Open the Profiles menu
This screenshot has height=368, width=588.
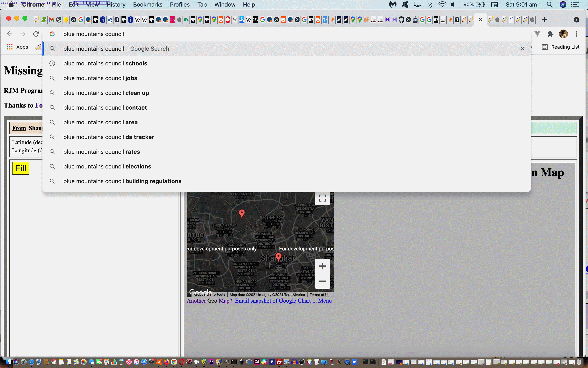[x=180, y=5]
